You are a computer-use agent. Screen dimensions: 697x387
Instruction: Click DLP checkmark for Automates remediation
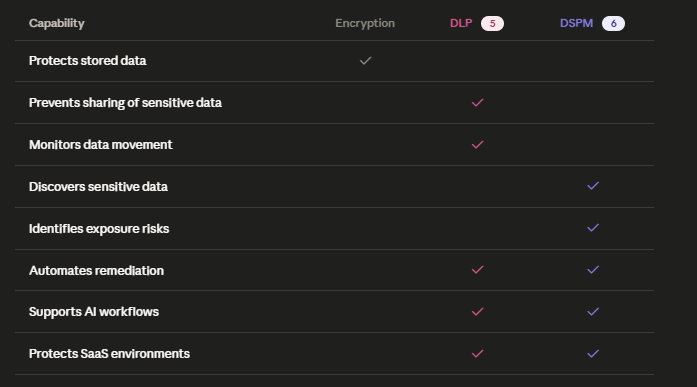click(477, 270)
